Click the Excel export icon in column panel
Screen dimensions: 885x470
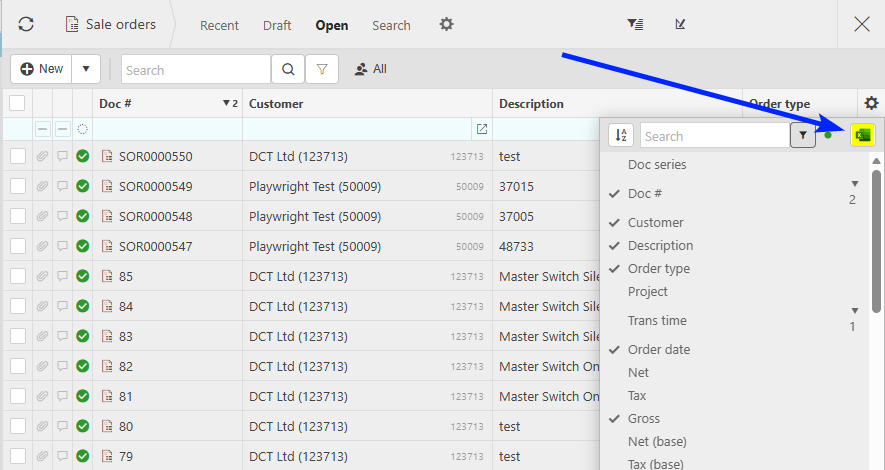(x=861, y=135)
